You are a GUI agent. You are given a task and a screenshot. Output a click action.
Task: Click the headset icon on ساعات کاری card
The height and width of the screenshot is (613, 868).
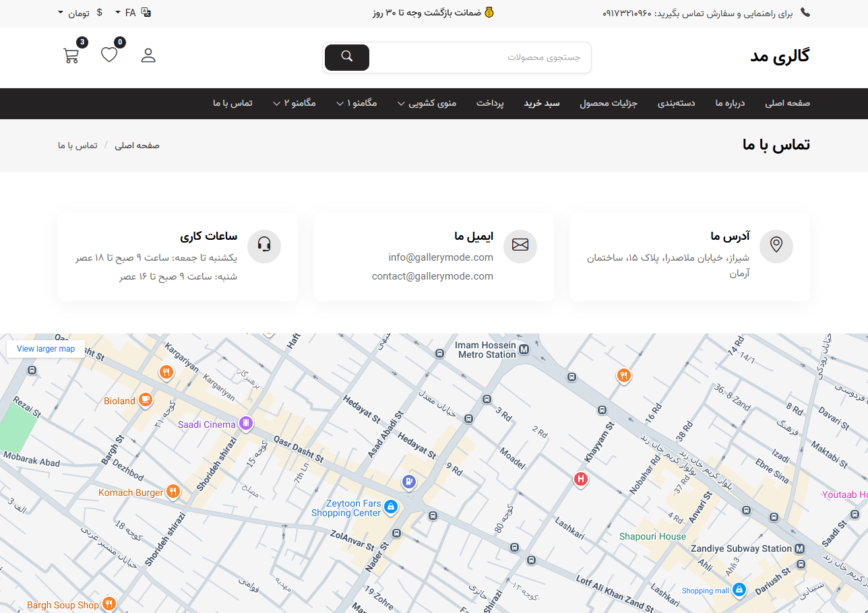tap(264, 247)
